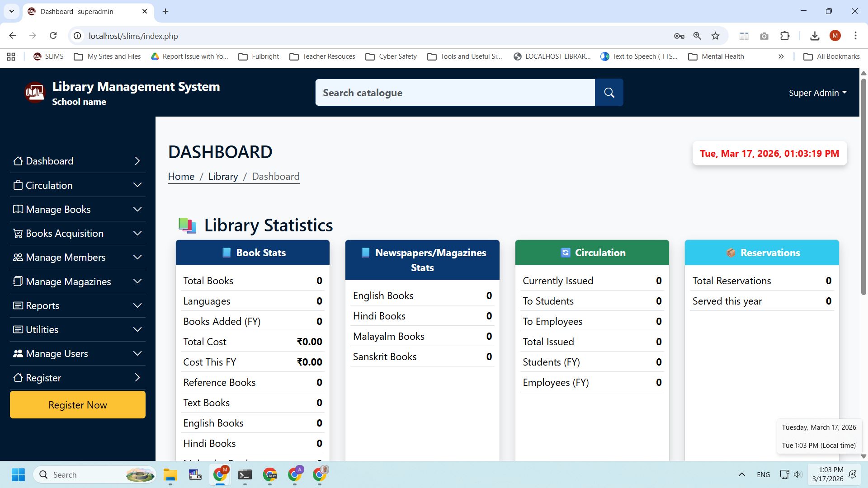
Task: Follow the Home breadcrumb link
Action: click(x=181, y=176)
